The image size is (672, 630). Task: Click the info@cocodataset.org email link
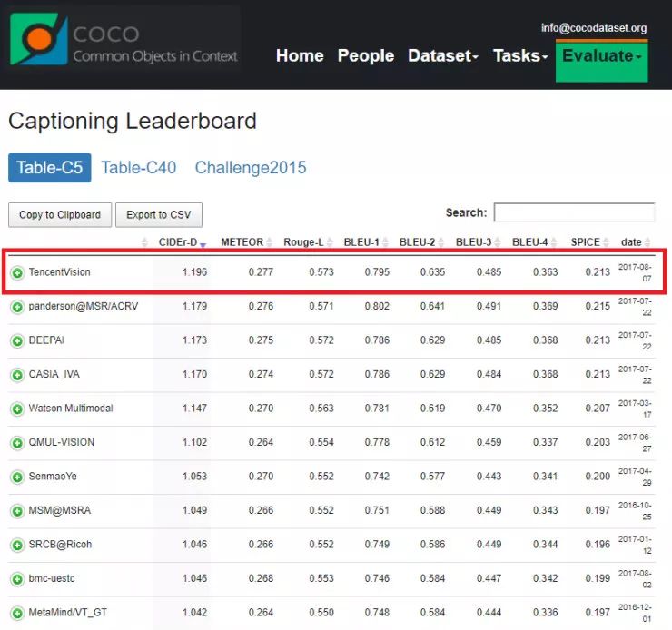[x=594, y=28]
